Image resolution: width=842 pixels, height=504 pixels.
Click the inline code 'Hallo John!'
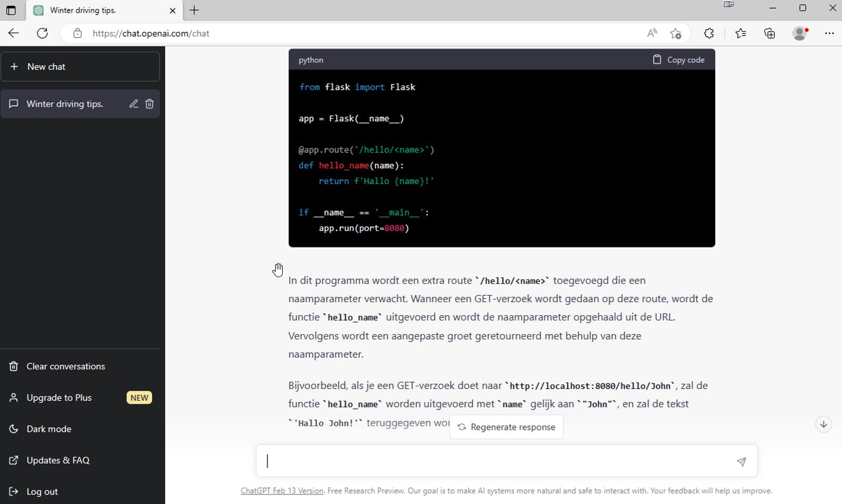(x=326, y=423)
